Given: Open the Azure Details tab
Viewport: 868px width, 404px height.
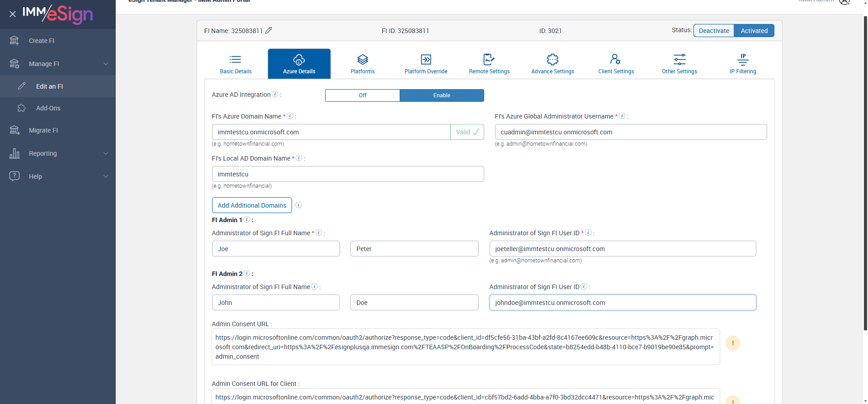Looking at the screenshot, I should (x=299, y=64).
